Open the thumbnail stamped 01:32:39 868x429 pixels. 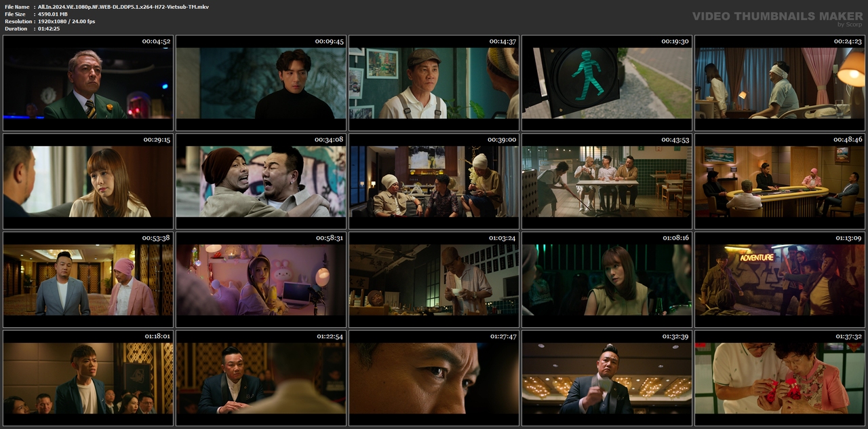607,378
